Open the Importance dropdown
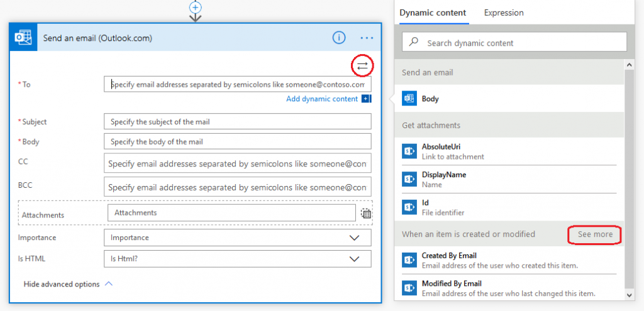644x311 pixels. click(x=237, y=237)
